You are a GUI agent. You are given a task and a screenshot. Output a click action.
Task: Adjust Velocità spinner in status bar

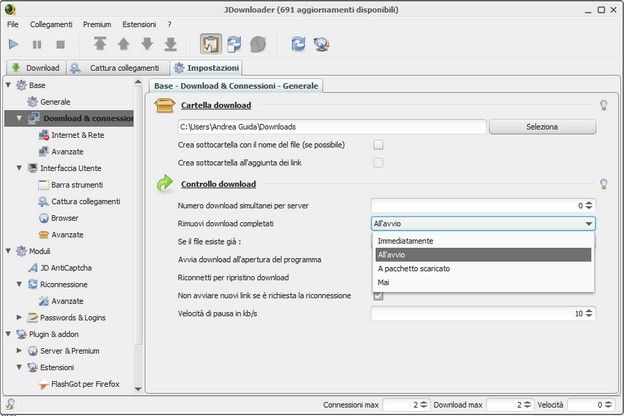pyautogui.click(x=608, y=404)
